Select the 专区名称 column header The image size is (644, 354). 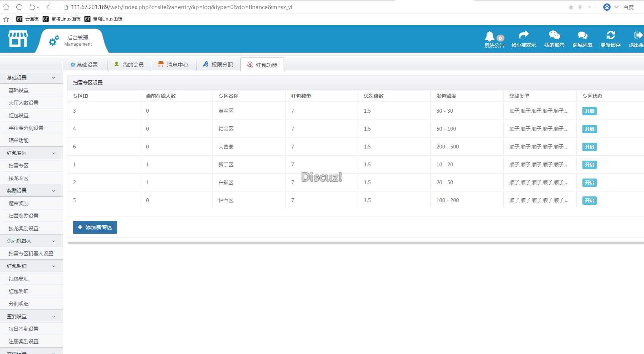(228, 96)
